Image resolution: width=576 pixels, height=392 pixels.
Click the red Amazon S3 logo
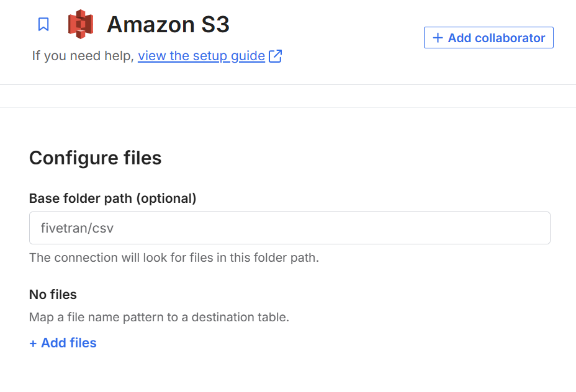click(x=80, y=24)
